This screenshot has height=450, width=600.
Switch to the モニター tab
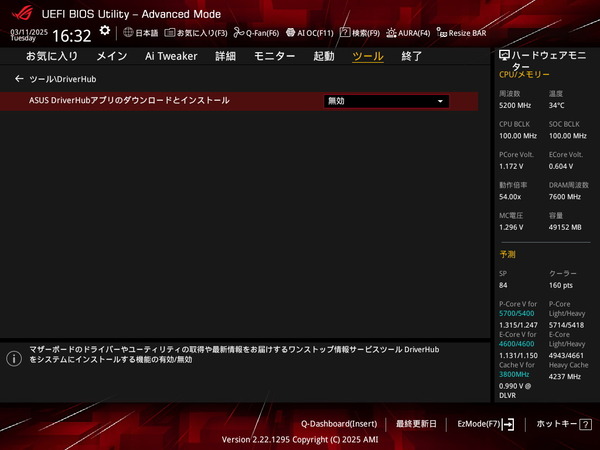tap(273, 56)
